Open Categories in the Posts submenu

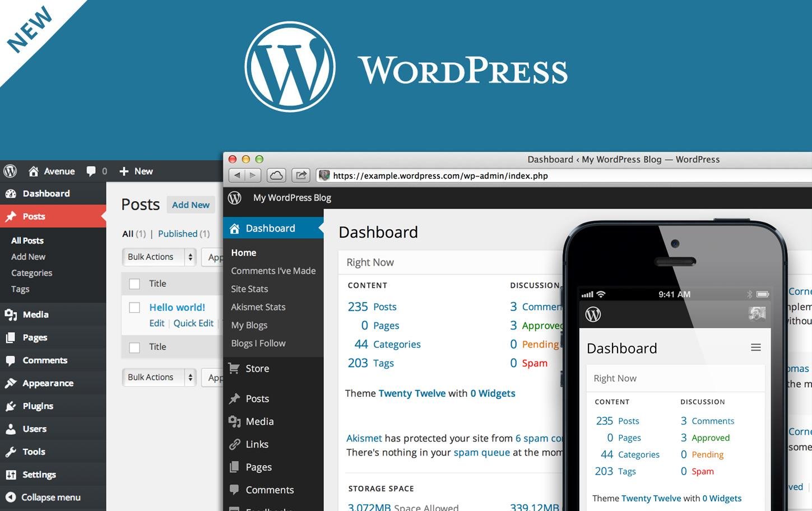tap(31, 273)
